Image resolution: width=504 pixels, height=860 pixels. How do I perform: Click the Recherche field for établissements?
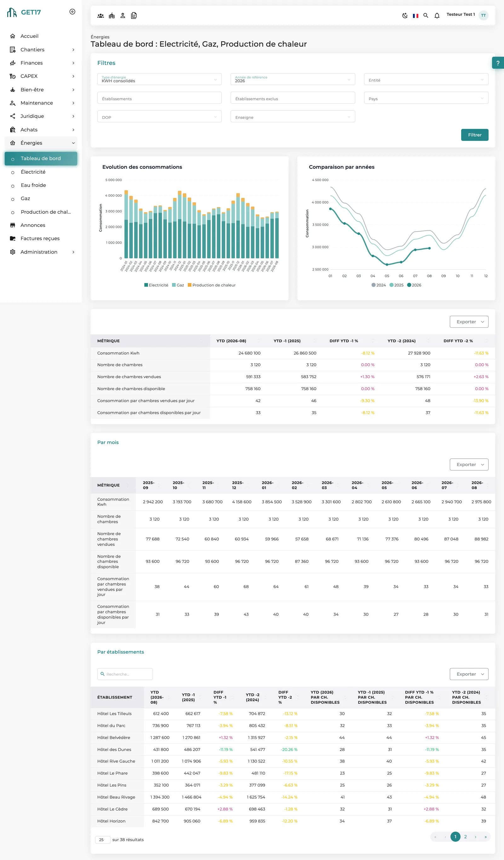coord(125,674)
